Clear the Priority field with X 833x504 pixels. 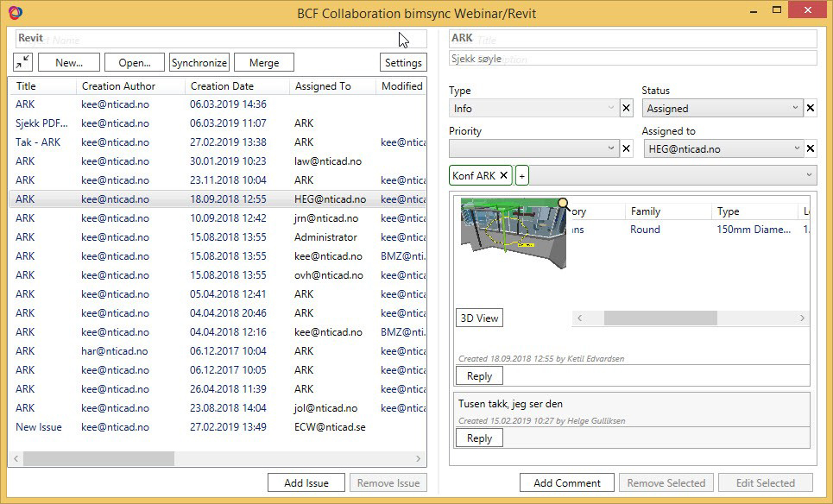[627, 149]
